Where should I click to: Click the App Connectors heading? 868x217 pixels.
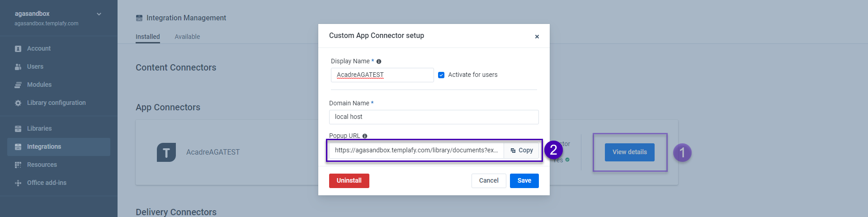pos(168,108)
